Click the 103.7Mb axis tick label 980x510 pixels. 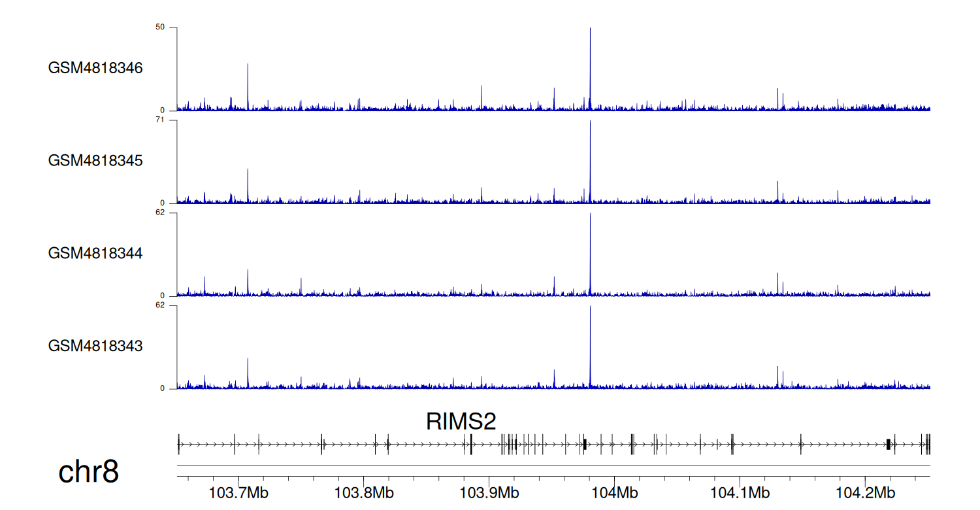tap(238, 492)
